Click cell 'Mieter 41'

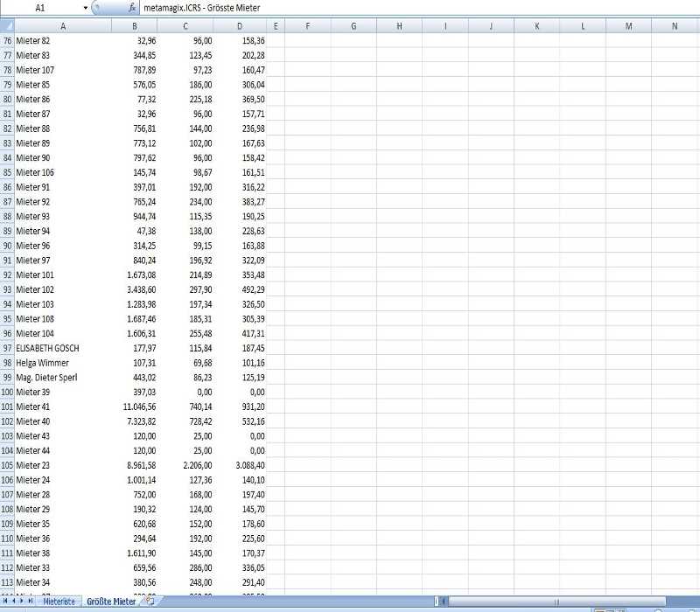[63, 407]
